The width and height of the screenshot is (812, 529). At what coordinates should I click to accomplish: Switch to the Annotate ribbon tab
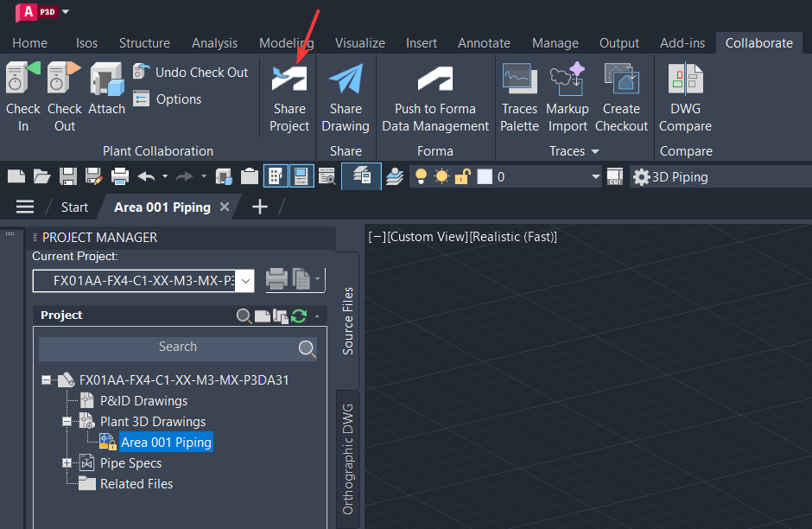coord(484,43)
